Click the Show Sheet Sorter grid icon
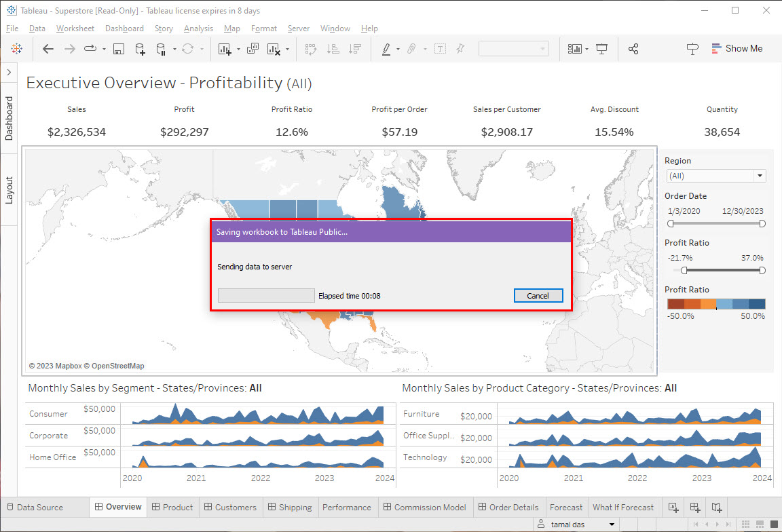Viewport: 782px width, 532px height. coord(745,524)
